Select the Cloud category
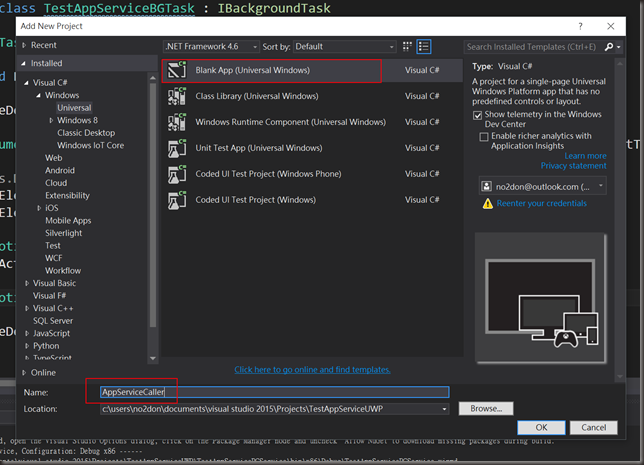The image size is (644, 465). point(56,183)
